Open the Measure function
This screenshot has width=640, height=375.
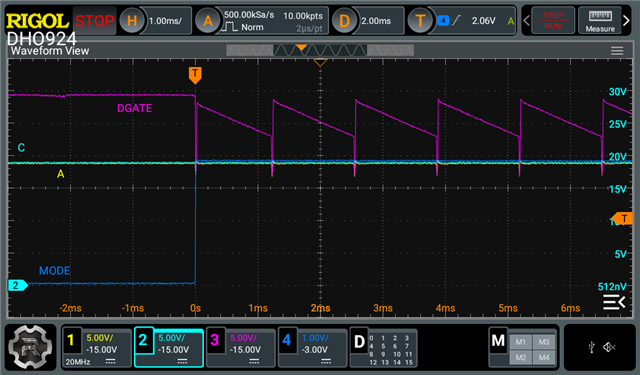pos(600,20)
